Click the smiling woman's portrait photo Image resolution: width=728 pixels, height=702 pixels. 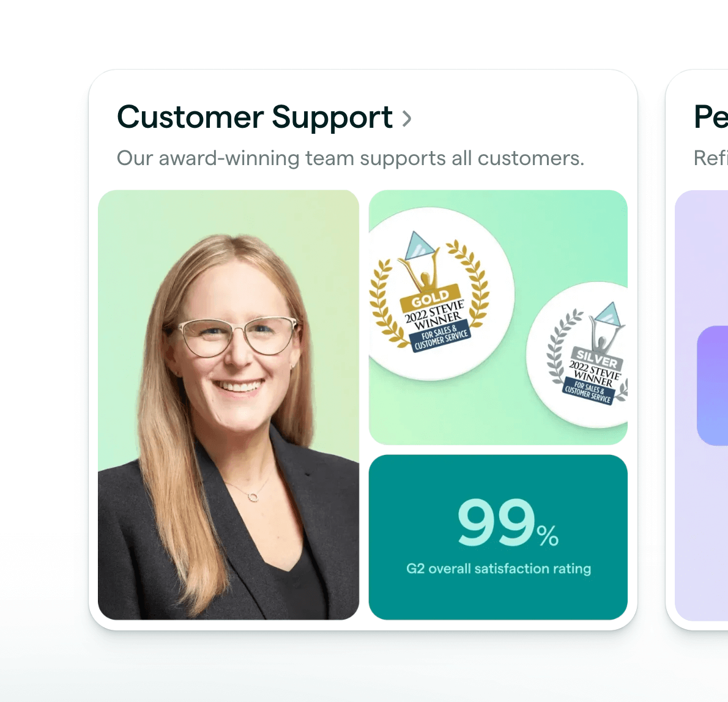(228, 404)
